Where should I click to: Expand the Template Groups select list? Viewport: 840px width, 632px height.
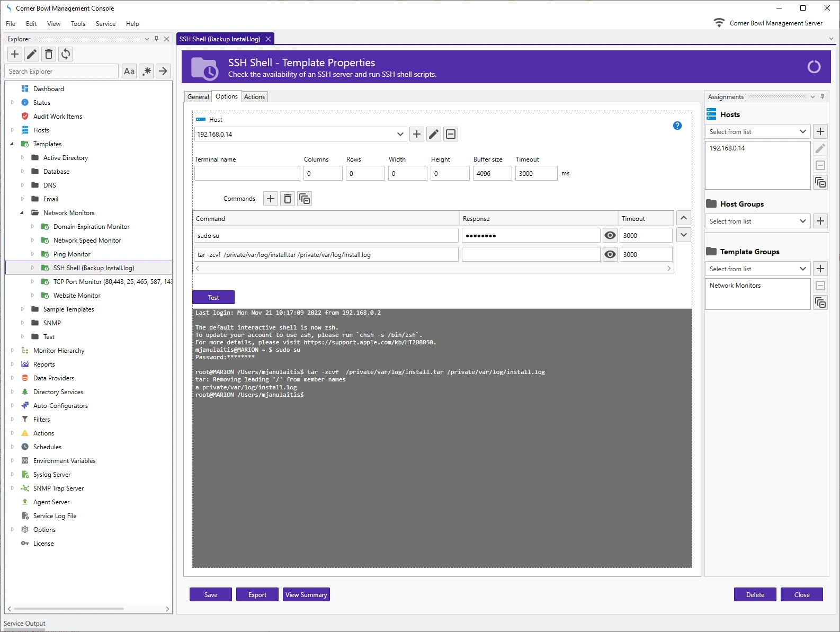pos(802,269)
